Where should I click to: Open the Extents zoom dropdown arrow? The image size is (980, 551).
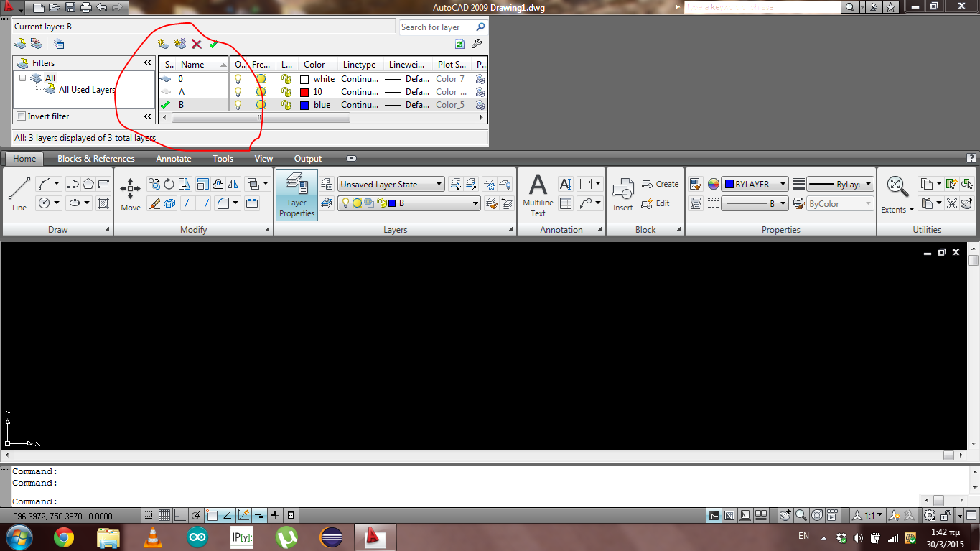[x=911, y=210]
